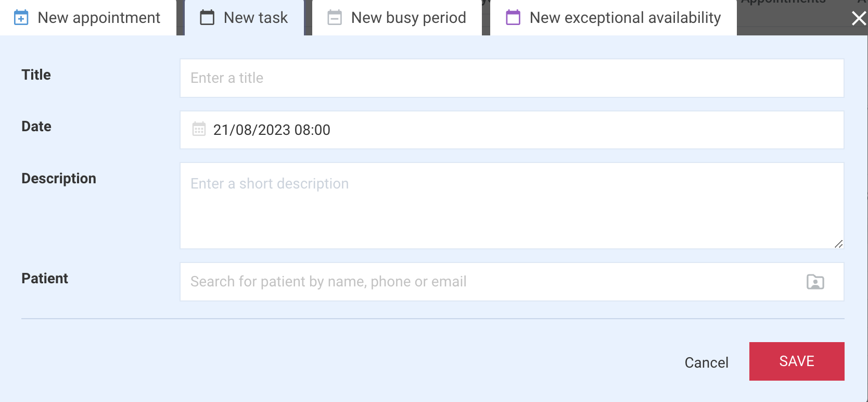Click the grey calendar-minus icon for busy period
Viewport: 868px width, 402px height.
coord(335,18)
